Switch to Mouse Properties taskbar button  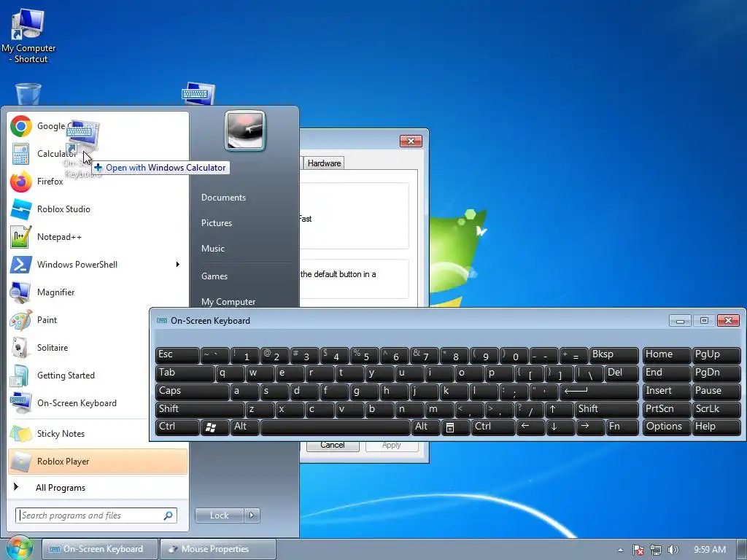tap(217, 549)
